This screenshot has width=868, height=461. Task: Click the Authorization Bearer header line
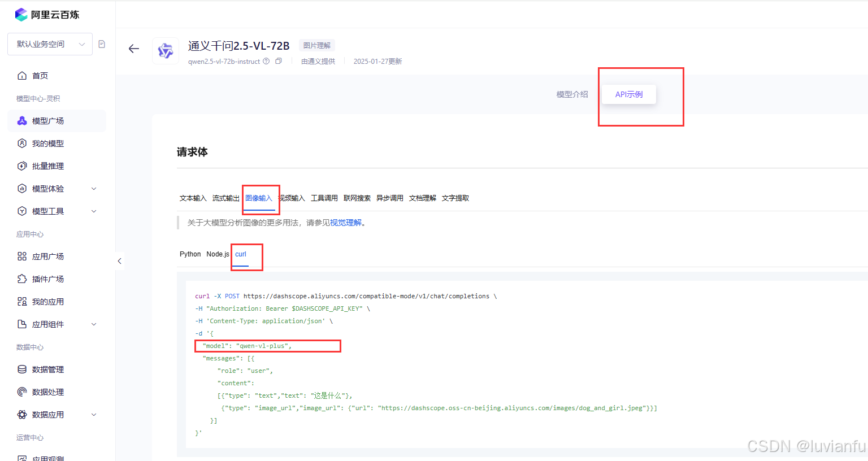283,308
